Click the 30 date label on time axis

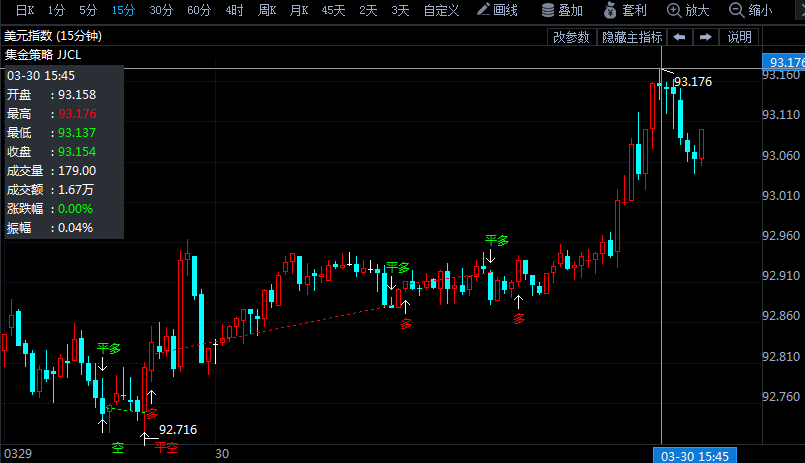[222, 454]
